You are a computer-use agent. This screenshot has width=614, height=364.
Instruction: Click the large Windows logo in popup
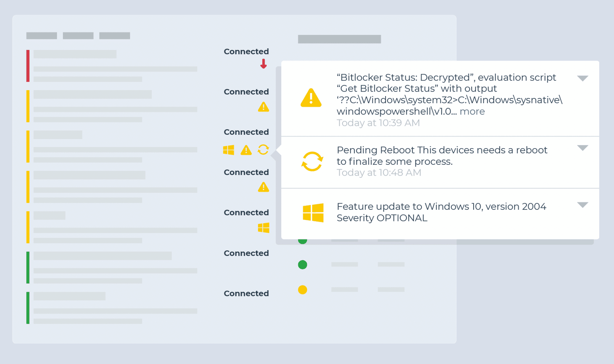[313, 213]
